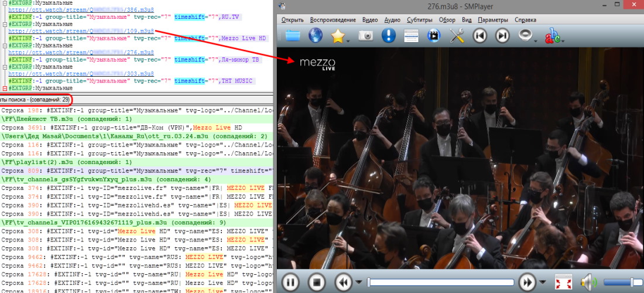Select search result row 'Строка 809'
The width and height of the screenshot is (644, 293).
136,171
